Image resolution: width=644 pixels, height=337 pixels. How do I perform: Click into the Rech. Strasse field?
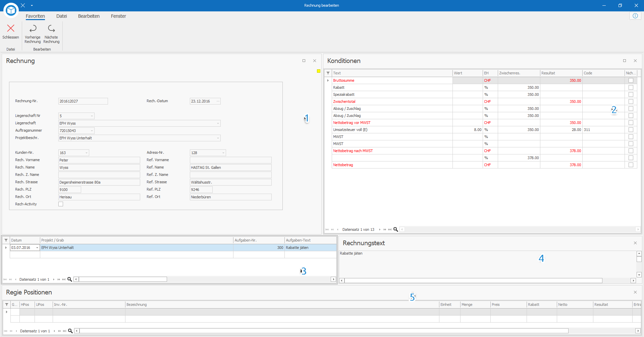pyautogui.click(x=99, y=182)
